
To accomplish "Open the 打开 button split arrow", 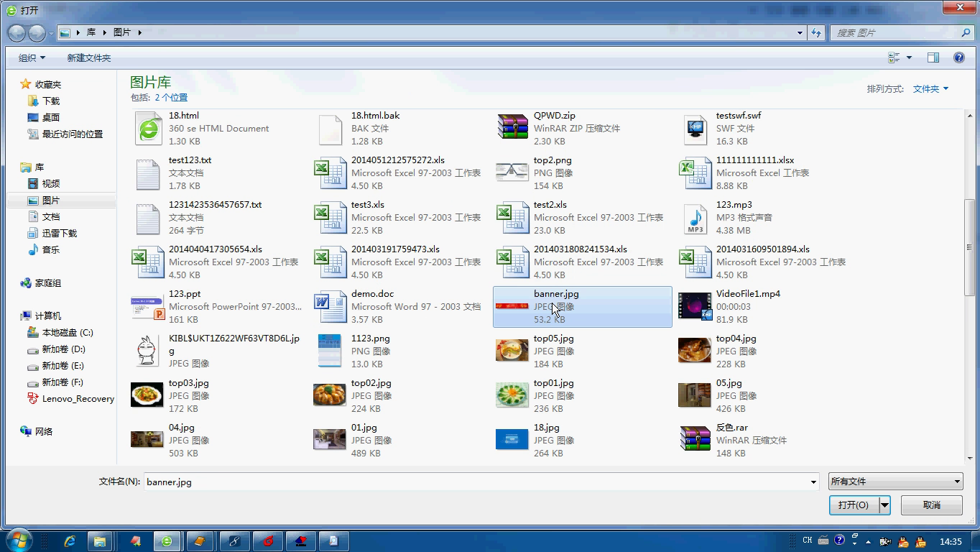I will tap(884, 505).
